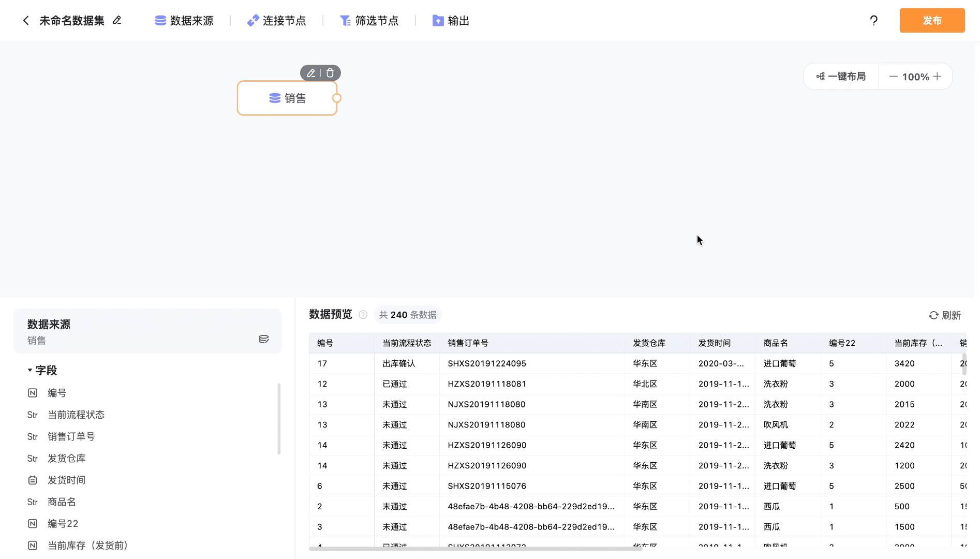Click the preview table vertical scrollbar

tap(964, 364)
